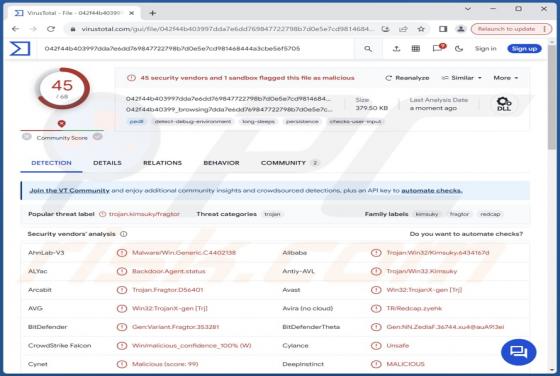Click the trojan threat category tag
Image resolution: width=560 pixels, height=376 pixels.
pos(272,214)
